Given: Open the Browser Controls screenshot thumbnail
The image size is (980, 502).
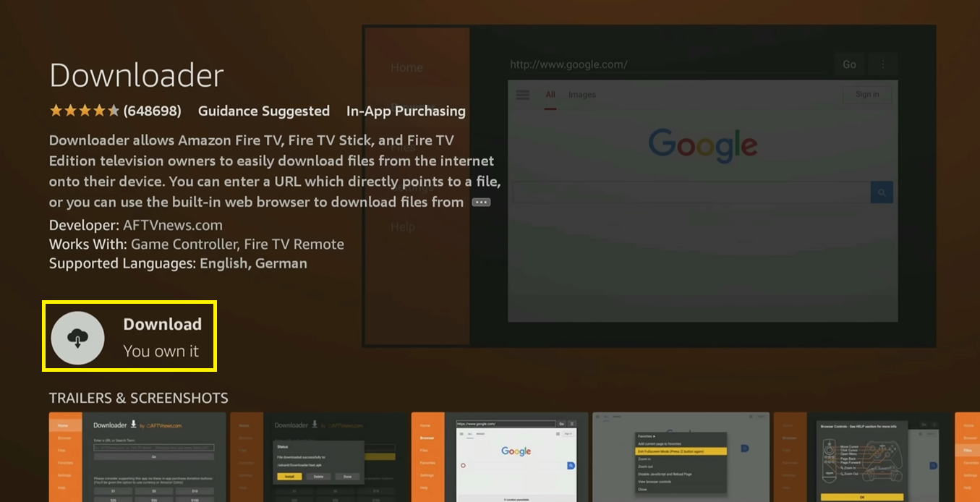Looking at the screenshot, I should (862, 457).
